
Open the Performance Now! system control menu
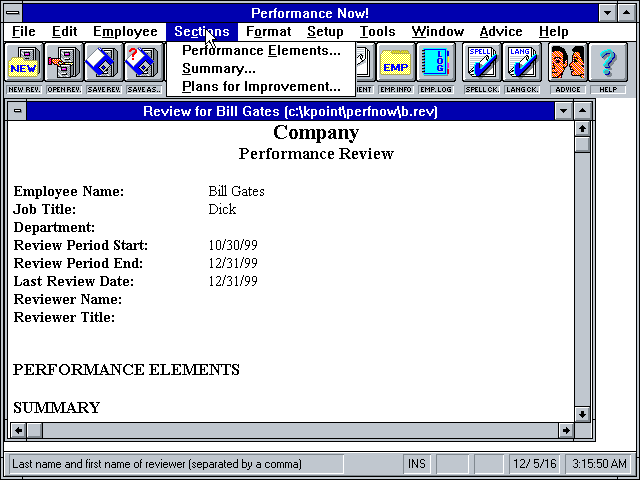[x=13, y=13]
